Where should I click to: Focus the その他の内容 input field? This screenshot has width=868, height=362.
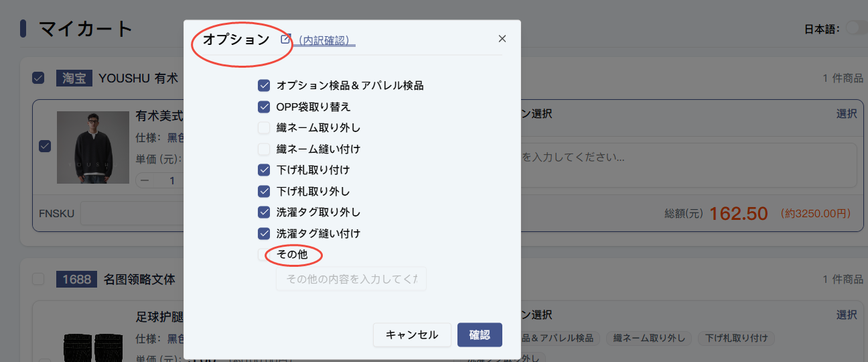click(x=351, y=279)
